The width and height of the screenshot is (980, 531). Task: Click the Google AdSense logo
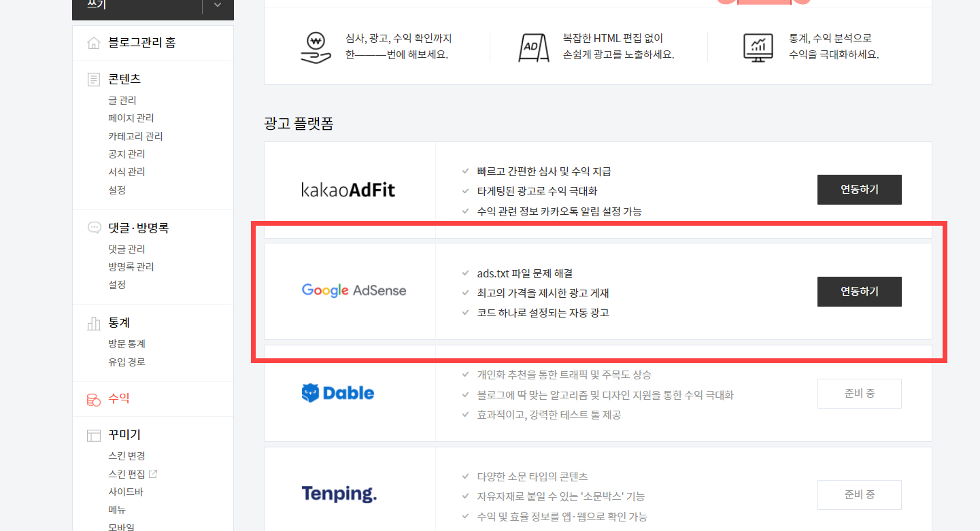(354, 291)
